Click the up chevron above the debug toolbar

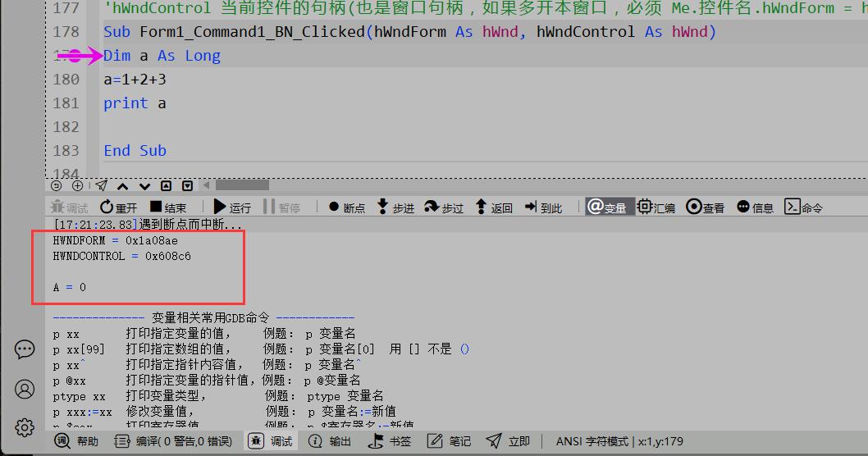click(x=123, y=186)
